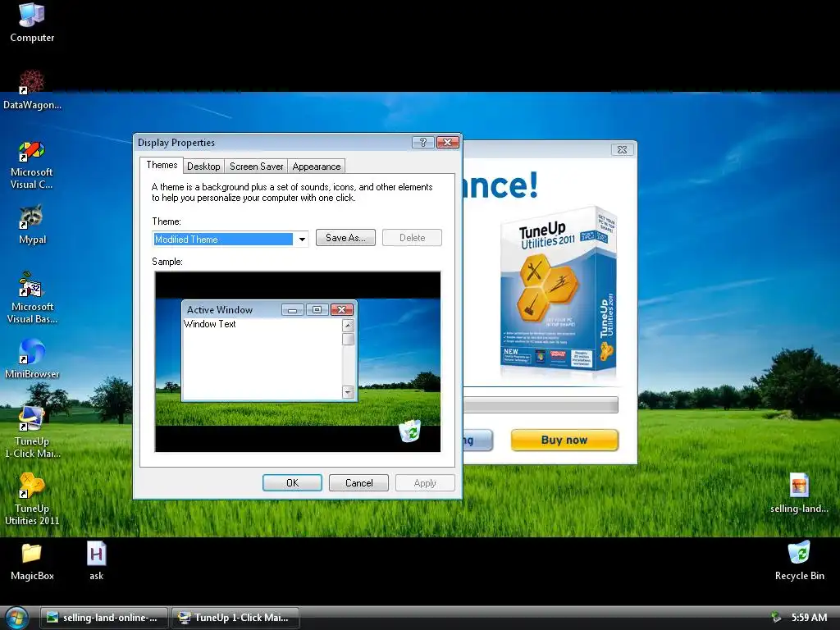Select the Recycle Bin desktop icon
Image resolution: width=840 pixels, height=630 pixels.
point(799,561)
